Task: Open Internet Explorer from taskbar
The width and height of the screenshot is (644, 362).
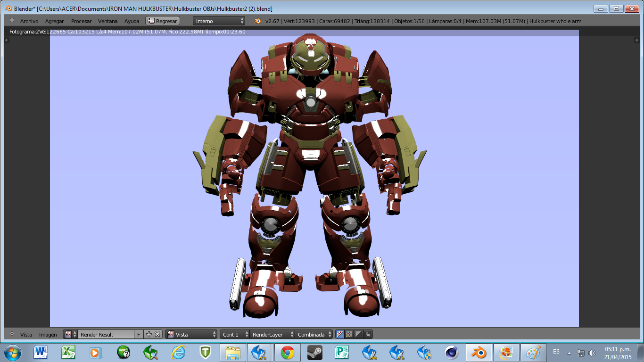Action: (x=178, y=353)
